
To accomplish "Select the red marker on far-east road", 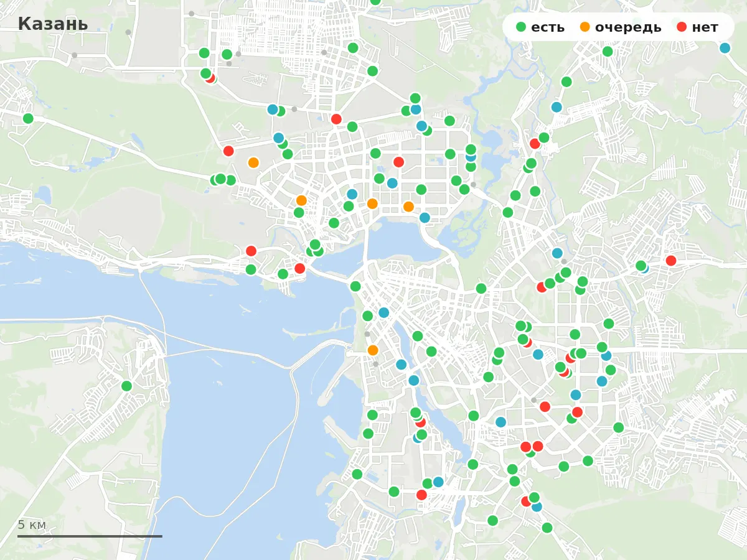I will tap(670, 261).
